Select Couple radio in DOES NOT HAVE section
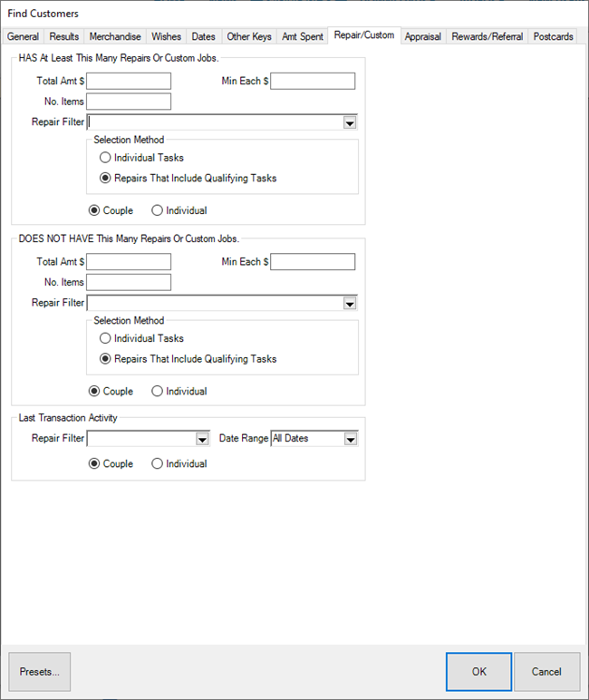The height and width of the screenshot is (700, 589). coord(94,392)
